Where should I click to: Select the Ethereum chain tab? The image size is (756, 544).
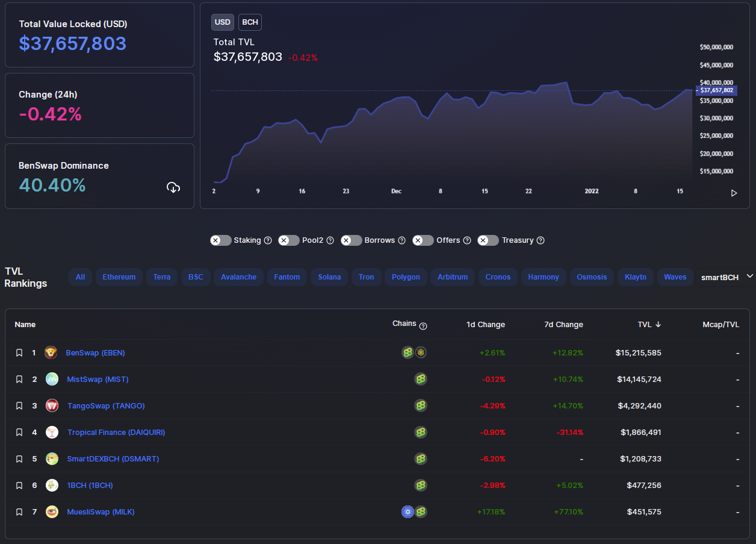click(x=119, y=277)
